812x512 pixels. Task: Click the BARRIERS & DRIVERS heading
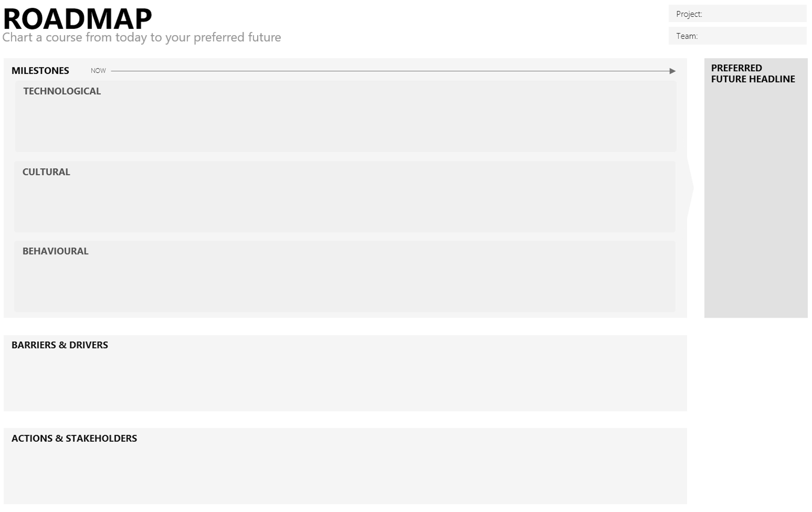tap(60, 345)
